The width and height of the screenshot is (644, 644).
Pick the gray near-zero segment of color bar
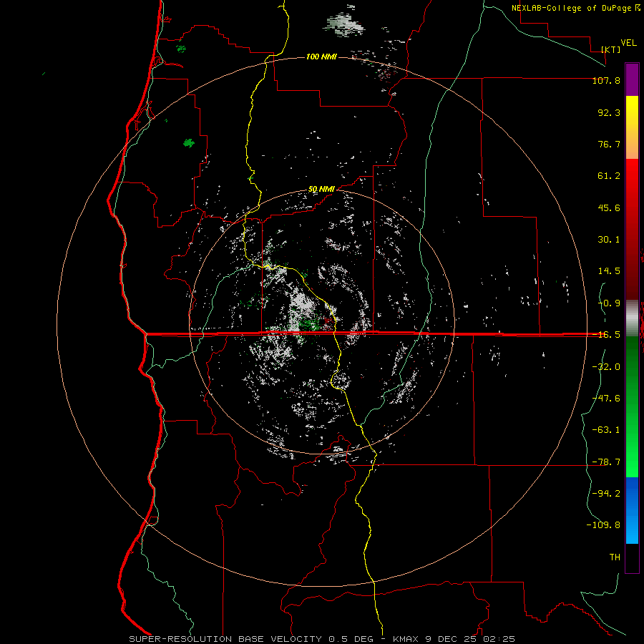pyautogui.click(x=632, y=316)
